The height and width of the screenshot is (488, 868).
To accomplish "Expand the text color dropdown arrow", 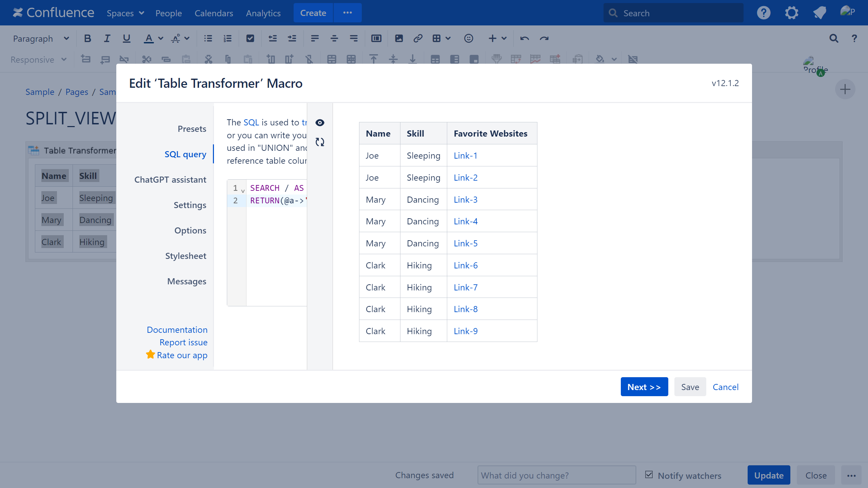I will pyautogui.click(x=161, y=38).
